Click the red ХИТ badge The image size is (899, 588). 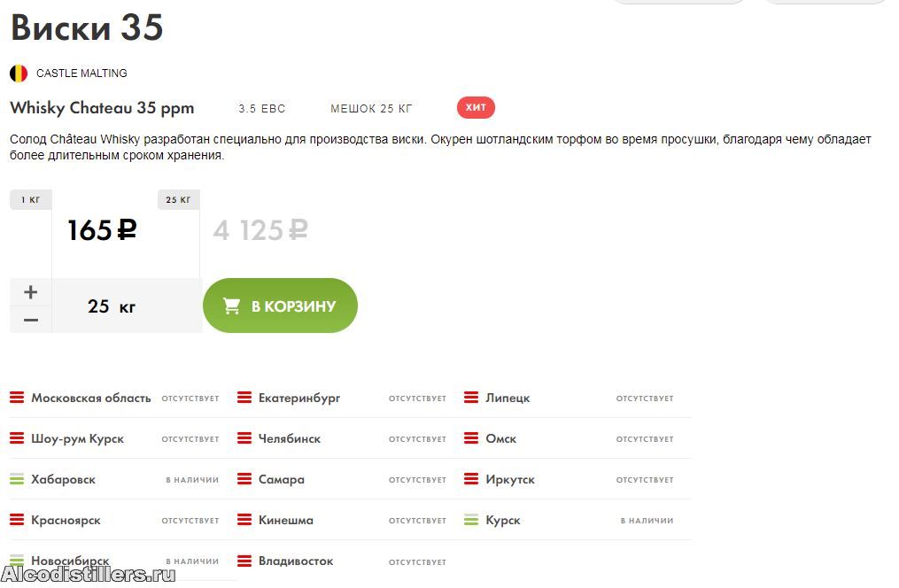(476, 107)
